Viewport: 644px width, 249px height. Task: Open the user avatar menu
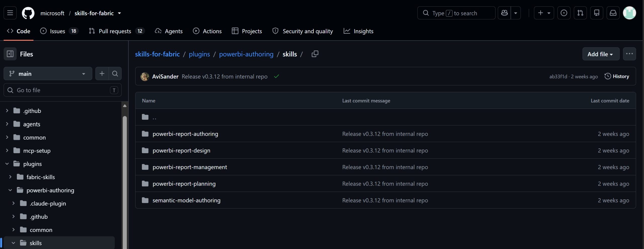coord(629,13)
